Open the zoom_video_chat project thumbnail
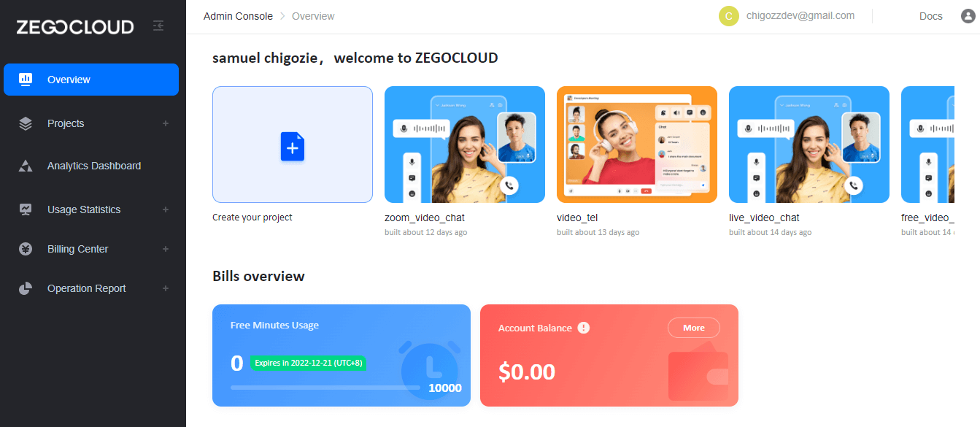The width and height of the screenshot is (980, 427). pos(464,144)
